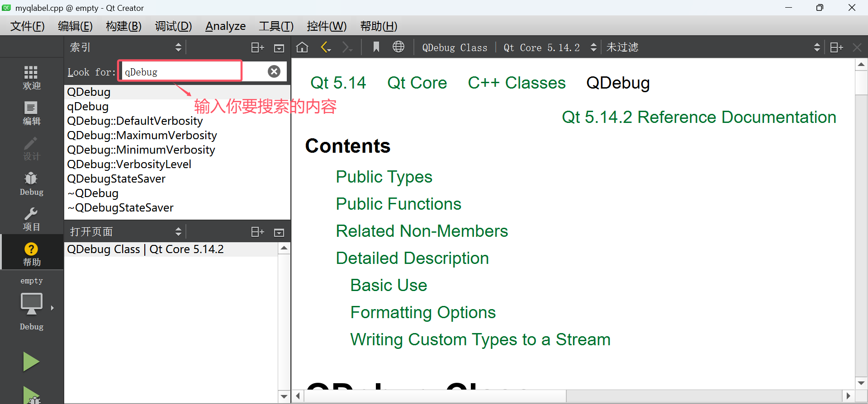Follow the Qt Core breadcrumb link
Screen dimensions: 868x404
pos(417,83)
